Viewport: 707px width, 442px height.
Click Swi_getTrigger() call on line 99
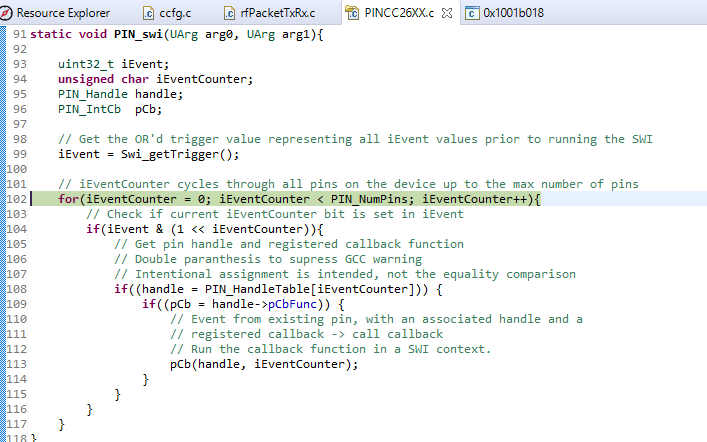[x=179, y=154]
